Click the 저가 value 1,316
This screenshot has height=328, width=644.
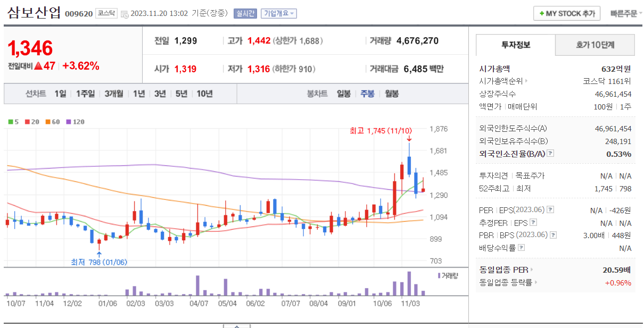click(x=259, y=69)
